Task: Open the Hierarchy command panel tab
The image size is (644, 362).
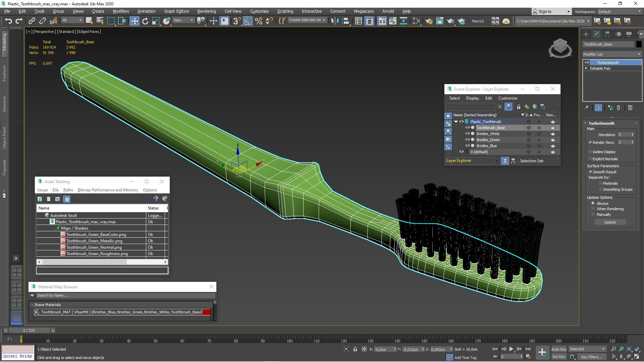Action: (x=607, y=34)
